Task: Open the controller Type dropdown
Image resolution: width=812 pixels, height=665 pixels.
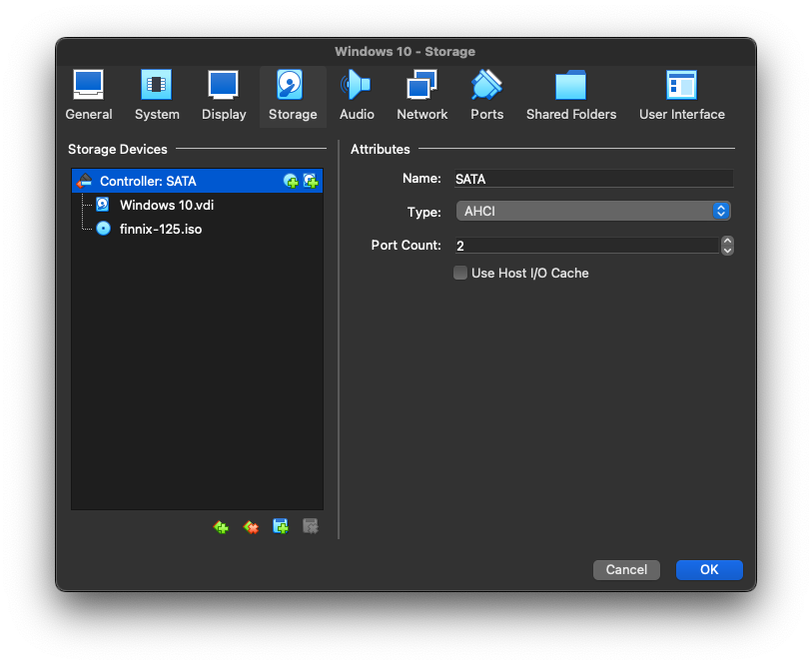Action: (593, 212)
